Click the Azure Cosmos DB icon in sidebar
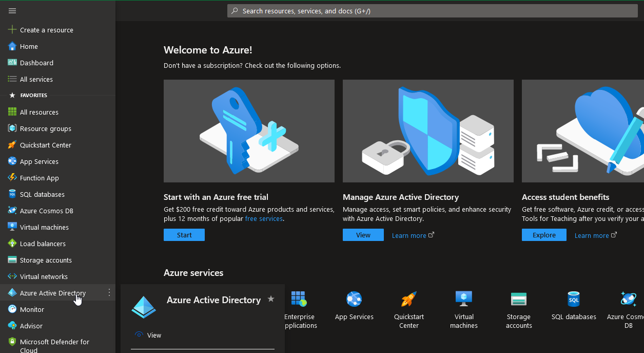The width and height of the screenshot is (644, 353). 12,211
